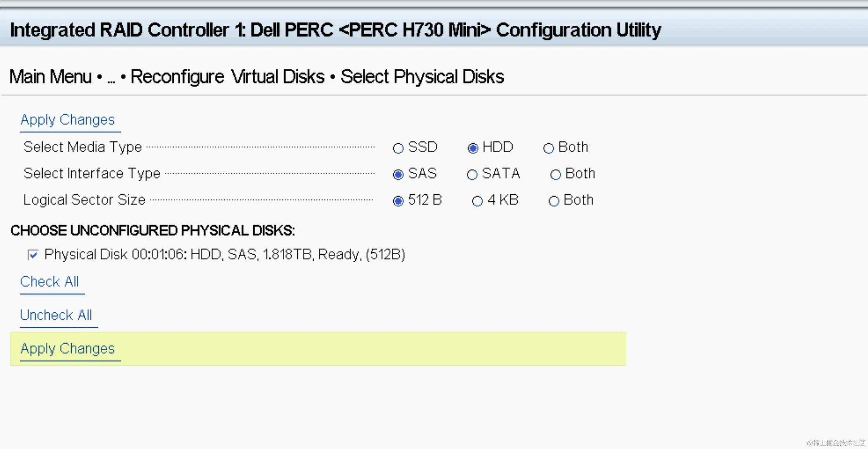868x449 pixels.
Task: Choose Both for Logical Sector Size
Action: 554,201
